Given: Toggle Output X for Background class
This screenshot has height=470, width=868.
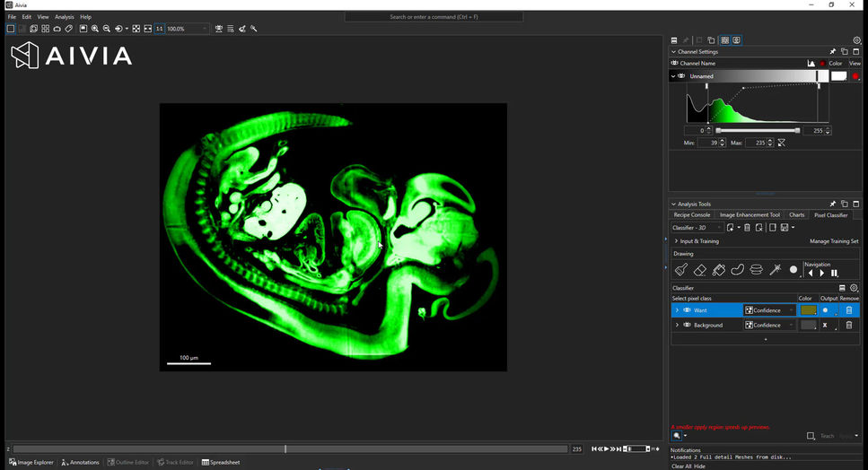Looking at the screenshot, I should pyautogui.click(x=825, y=326).
